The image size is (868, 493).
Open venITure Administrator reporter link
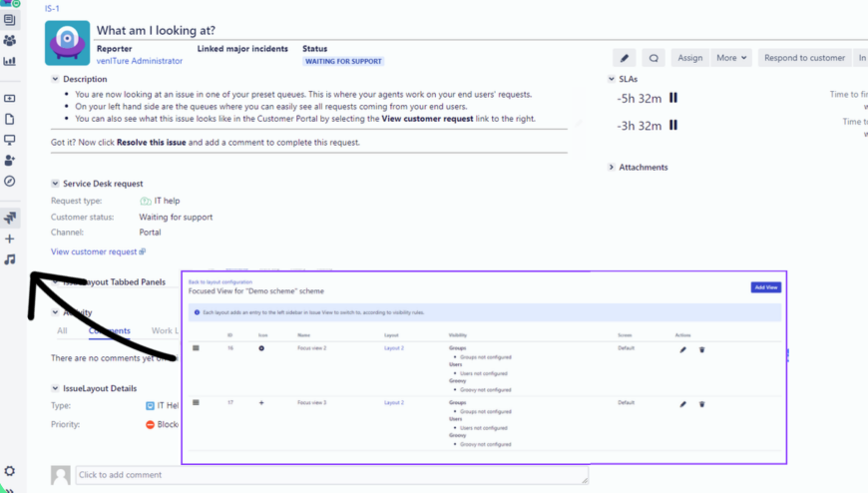point(140,61)
